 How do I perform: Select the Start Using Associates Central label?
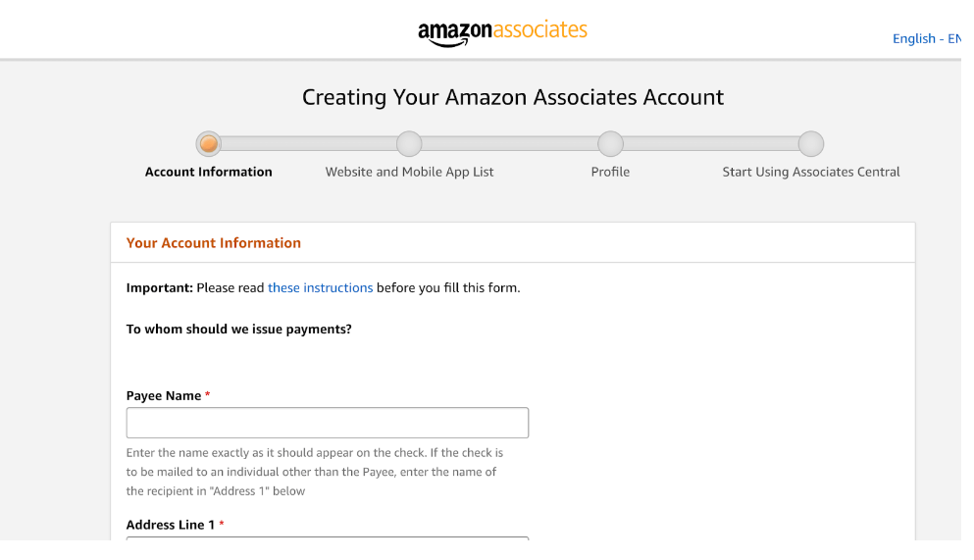810,172
